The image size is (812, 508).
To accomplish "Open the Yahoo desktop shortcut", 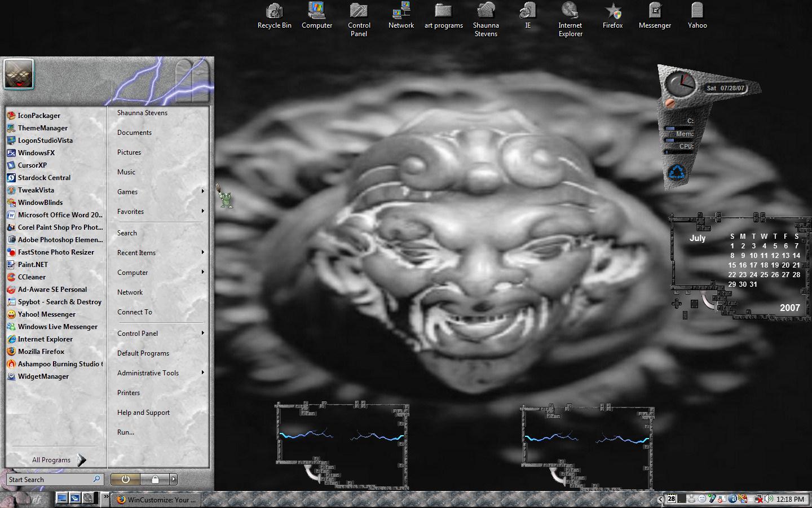I will (x=697, y=16).
